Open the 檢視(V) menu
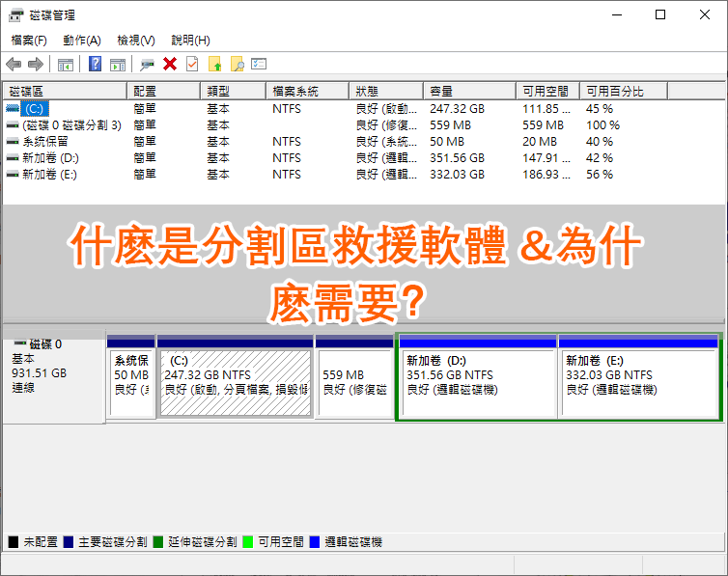This screenshot has width=728, height=576. click(x=135, y=41)
